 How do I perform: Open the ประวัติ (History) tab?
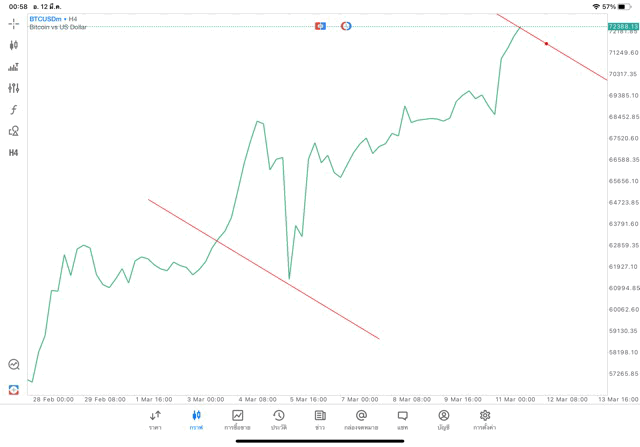coord(279,419)
